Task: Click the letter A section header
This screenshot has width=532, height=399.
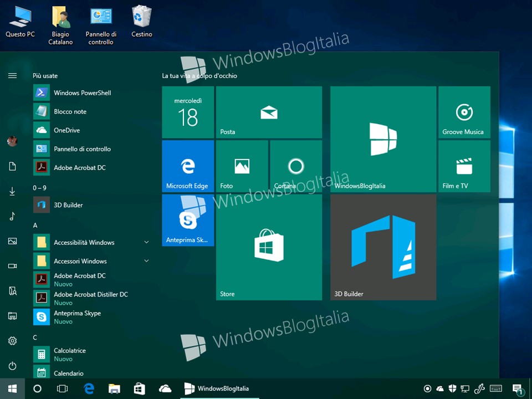Action: click(x=35, y=226)
